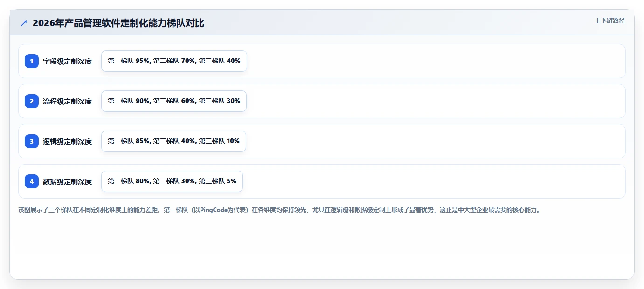Click the value box starting 第一梯队 80%

(172, 181)
